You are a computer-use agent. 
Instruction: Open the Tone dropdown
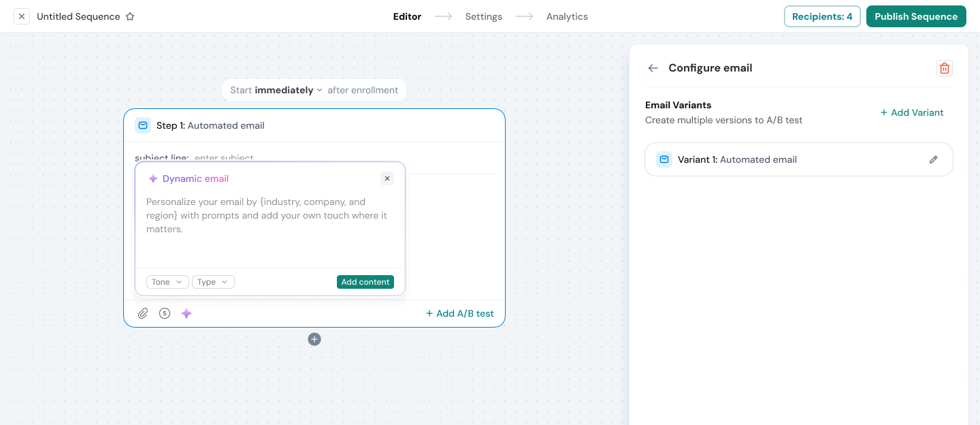tap(167, 282)
